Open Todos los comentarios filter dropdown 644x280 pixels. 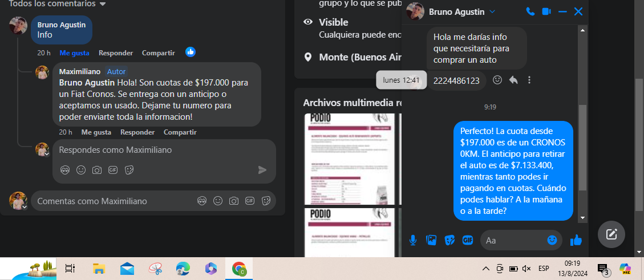point(102,4)
